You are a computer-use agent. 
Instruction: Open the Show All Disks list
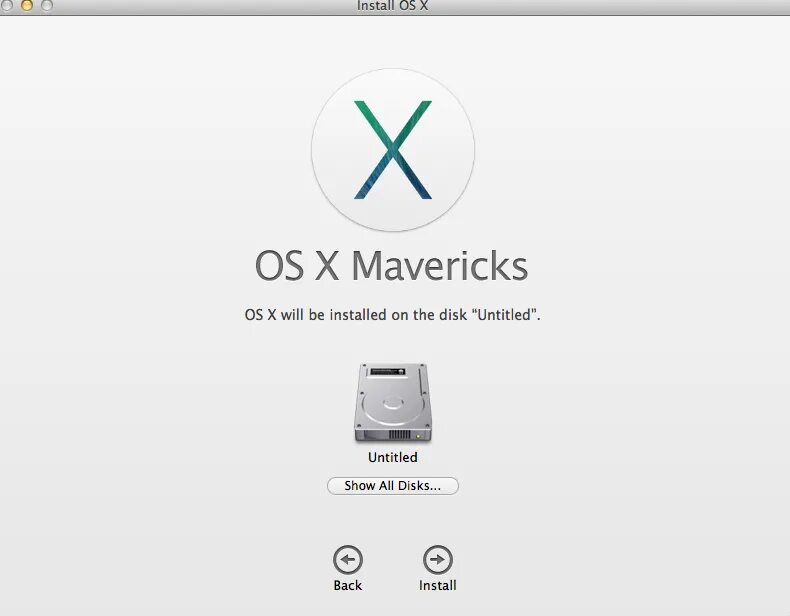(x=392, y=486)
